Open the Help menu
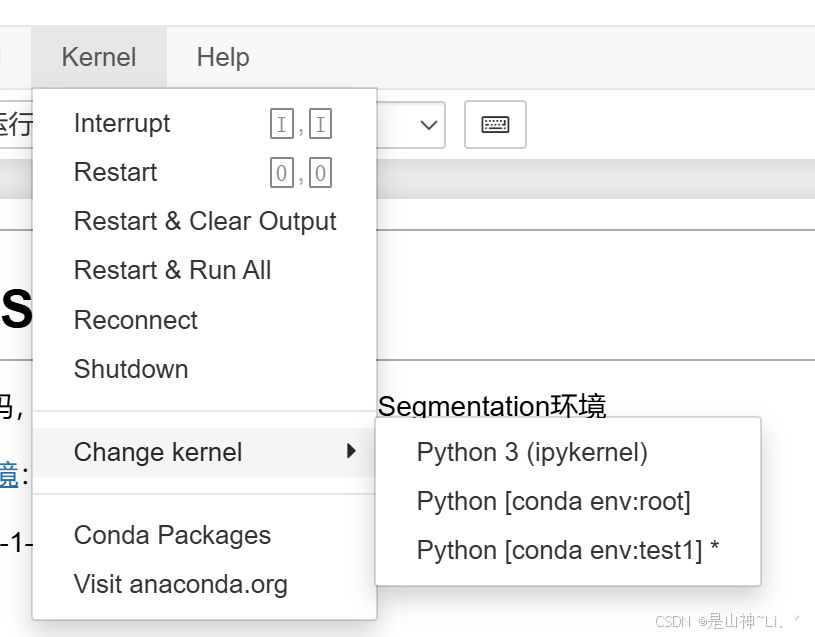 pos(222,57)
